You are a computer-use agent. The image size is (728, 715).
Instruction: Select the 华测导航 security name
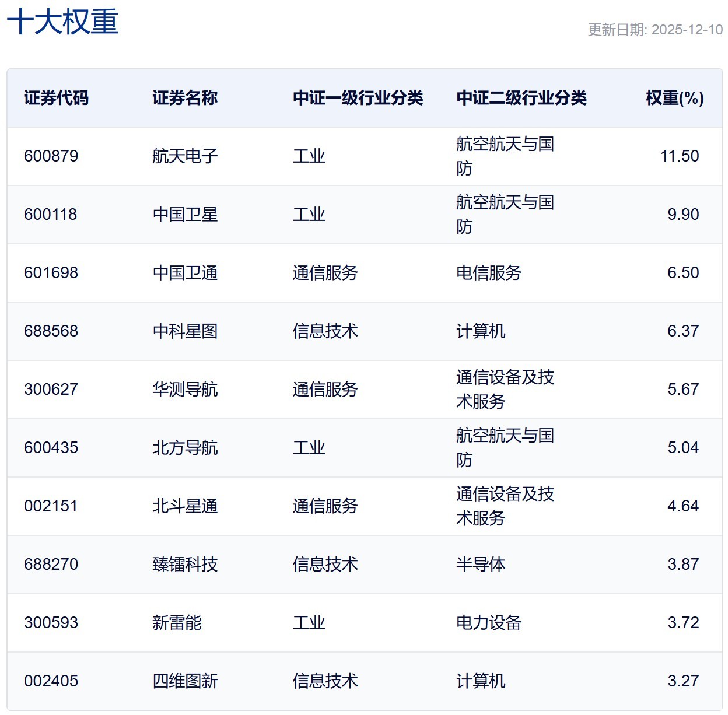tap(184, 390)
